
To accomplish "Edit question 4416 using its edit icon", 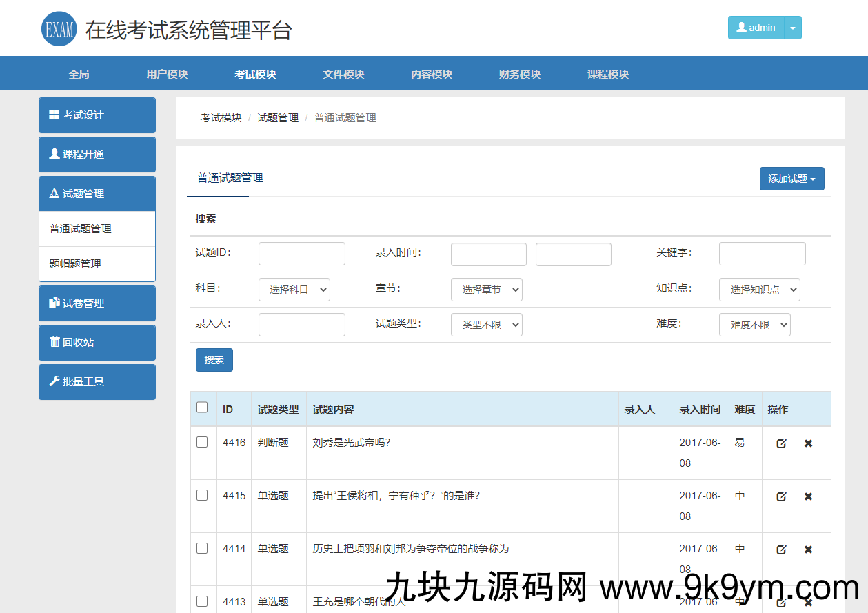I will [x=781, y=443].
